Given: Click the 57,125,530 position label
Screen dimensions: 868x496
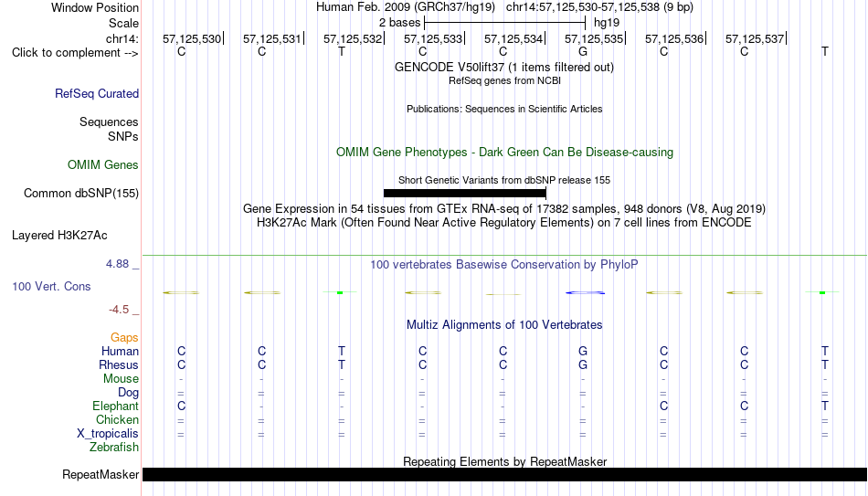Looking at the screenshot, I should [192, 38].
